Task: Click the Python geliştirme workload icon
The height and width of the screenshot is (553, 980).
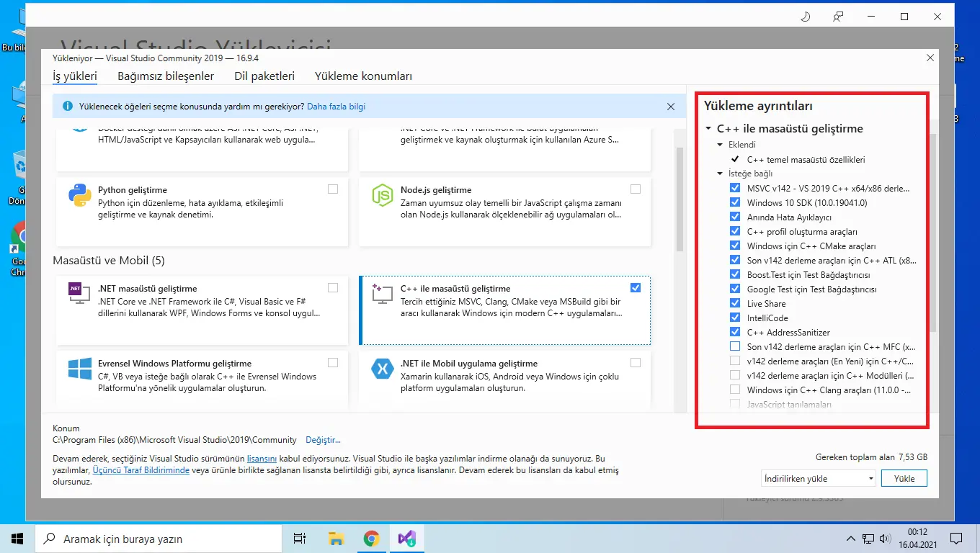Action: pyautogui.click(x=79, y=196)
